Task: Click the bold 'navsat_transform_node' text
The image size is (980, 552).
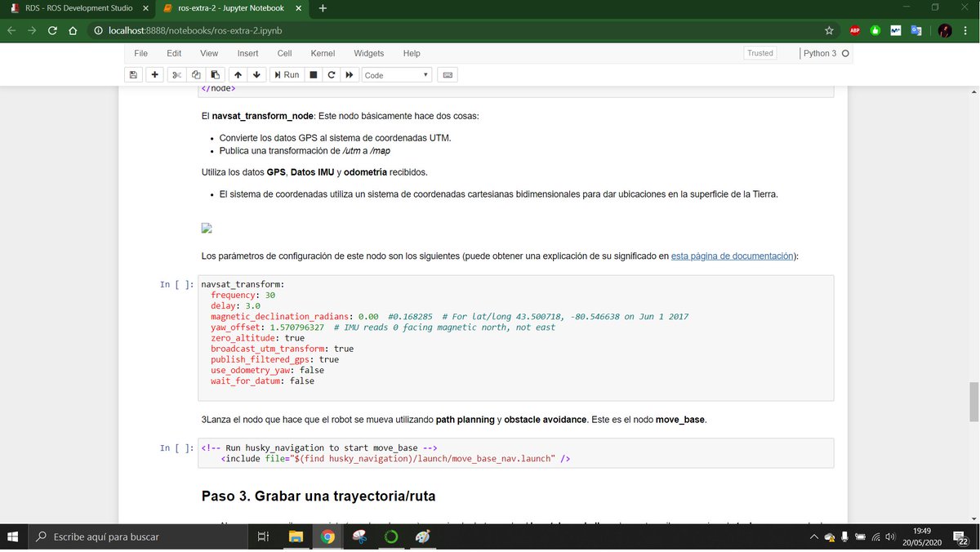Action: pyautogui.click(x=262, y=116)
